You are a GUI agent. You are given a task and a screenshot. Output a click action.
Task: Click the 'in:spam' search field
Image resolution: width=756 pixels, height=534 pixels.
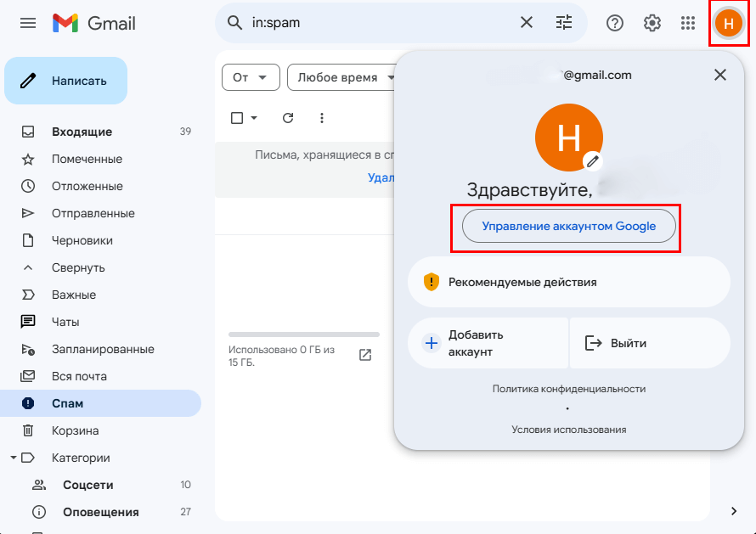click(x=382, y=23)
